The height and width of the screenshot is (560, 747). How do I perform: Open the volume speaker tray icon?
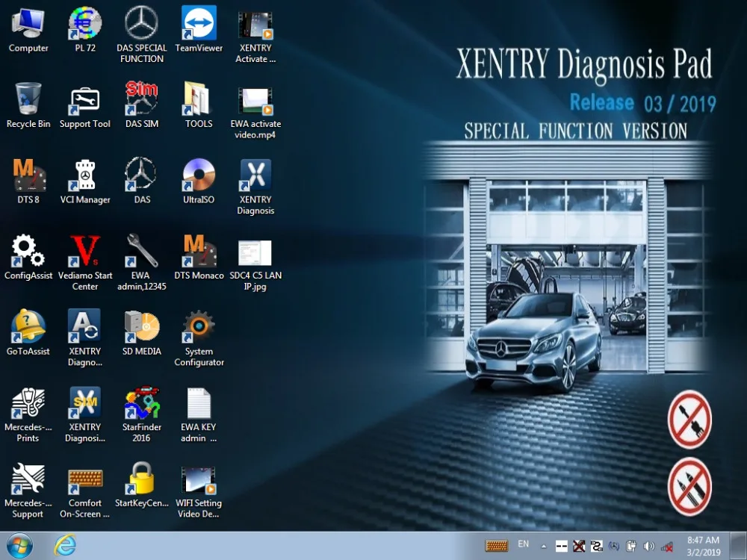(x=648, y=547)
